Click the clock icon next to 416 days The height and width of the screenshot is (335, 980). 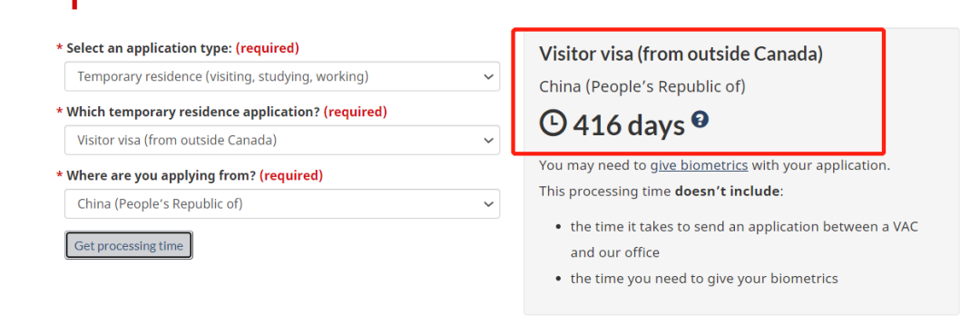coord(553,125)
